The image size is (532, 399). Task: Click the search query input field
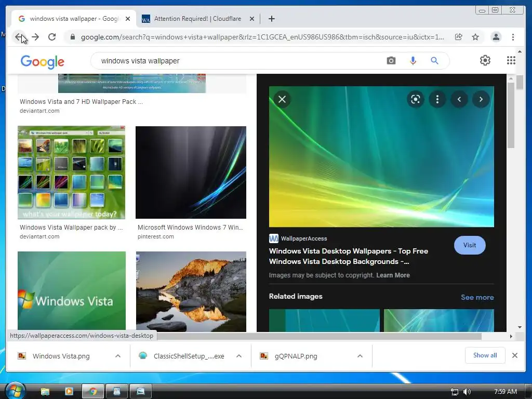[x=237, y=61]
